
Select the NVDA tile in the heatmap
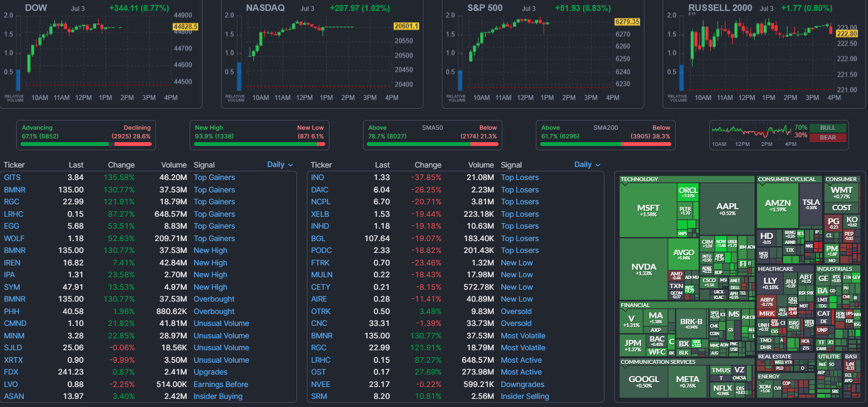coord(644,269)
